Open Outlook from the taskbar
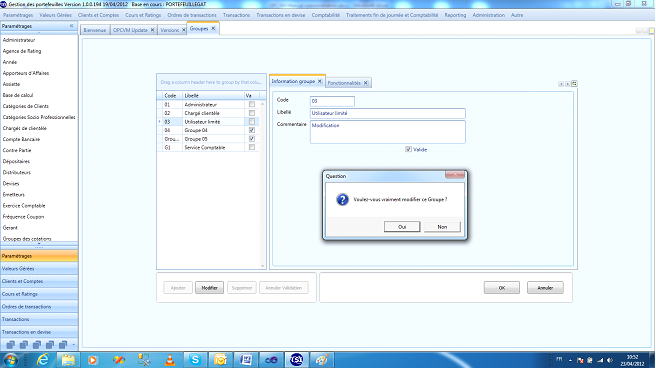Viewport: 656px width, 369px height. [x=220, y=359]
